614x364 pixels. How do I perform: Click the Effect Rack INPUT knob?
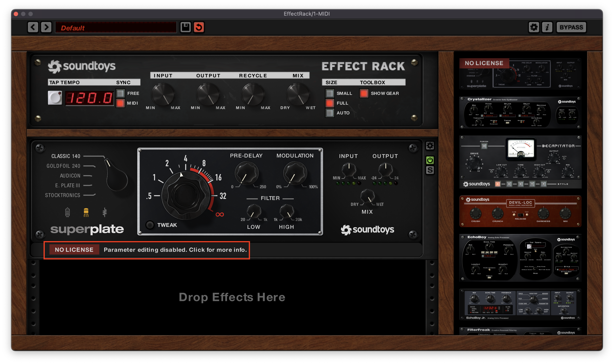[x=163, y=95]
